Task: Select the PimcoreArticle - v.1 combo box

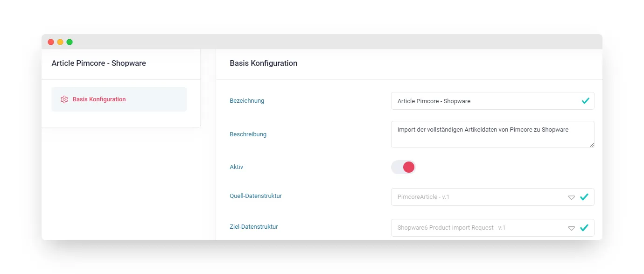Action: 492,197
